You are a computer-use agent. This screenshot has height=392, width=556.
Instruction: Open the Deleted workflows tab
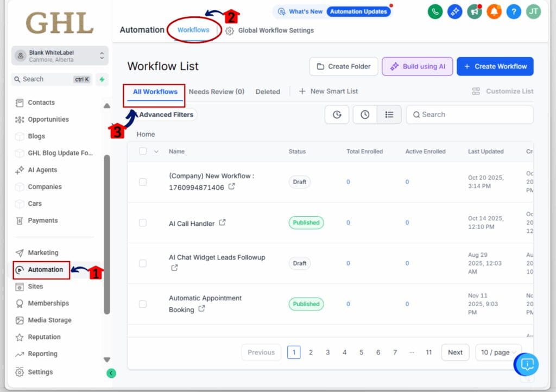point(268,92)
